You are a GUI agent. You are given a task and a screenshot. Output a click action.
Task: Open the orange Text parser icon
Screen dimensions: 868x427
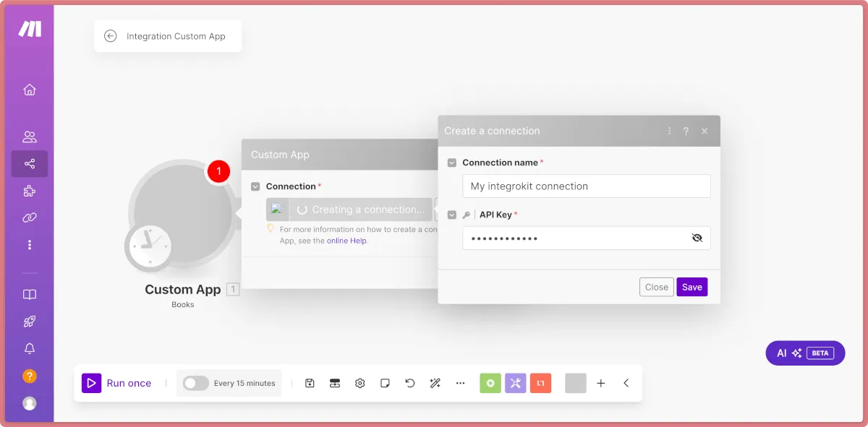click(x=540, y=383)
